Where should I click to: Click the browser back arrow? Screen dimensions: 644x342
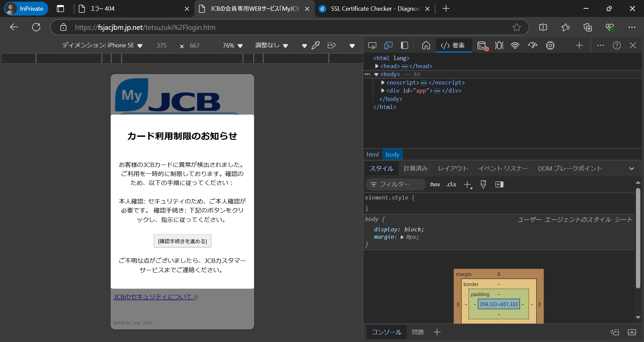pos(14,27)
